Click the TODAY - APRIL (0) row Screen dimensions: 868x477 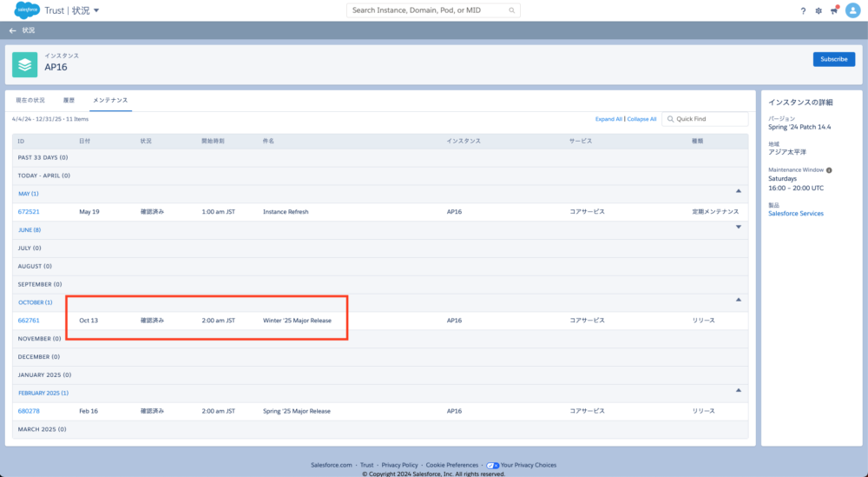tap(380, 176)
